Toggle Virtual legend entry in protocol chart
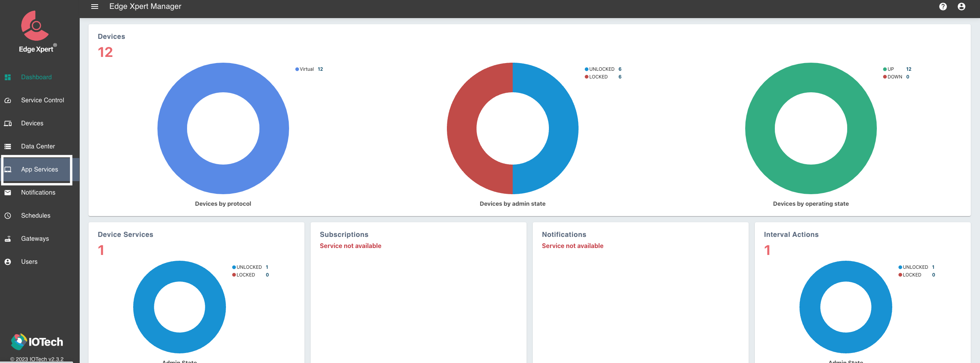 pos(309,69)
